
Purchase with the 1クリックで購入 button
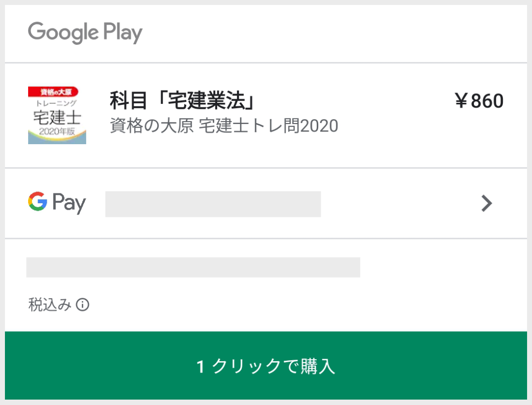coord(266,365)
